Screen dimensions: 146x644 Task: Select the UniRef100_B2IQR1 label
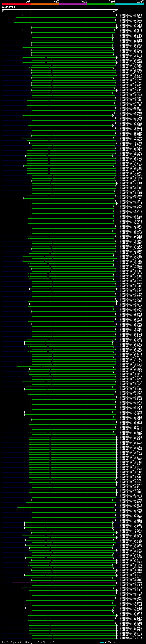[131, 331]
